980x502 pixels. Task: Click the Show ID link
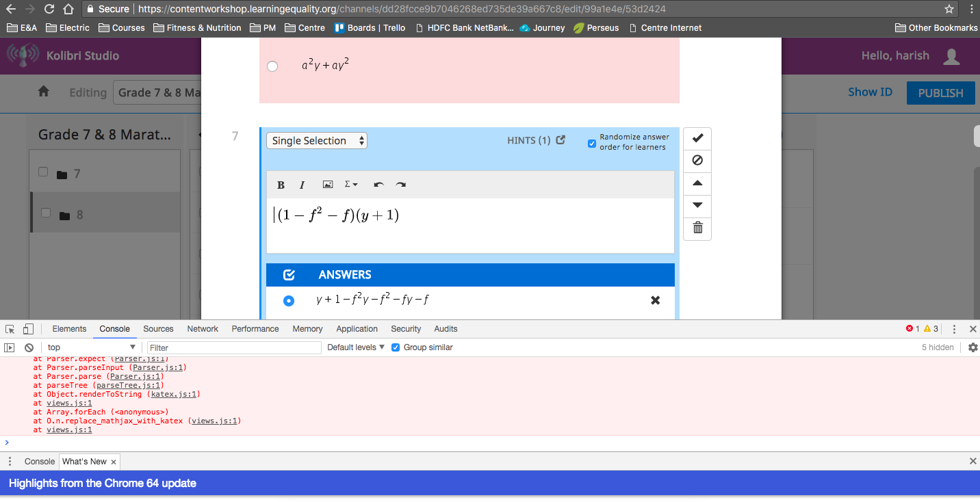point(870,92)
